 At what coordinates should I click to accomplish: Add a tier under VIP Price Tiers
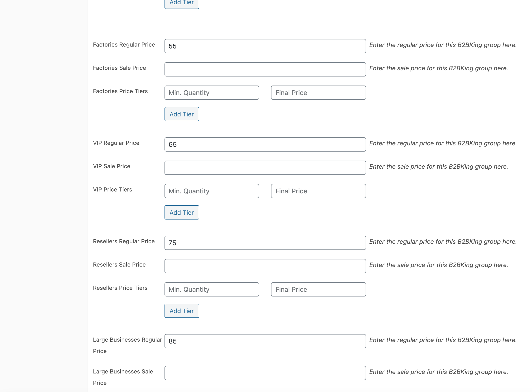click(x=182, y=212)
